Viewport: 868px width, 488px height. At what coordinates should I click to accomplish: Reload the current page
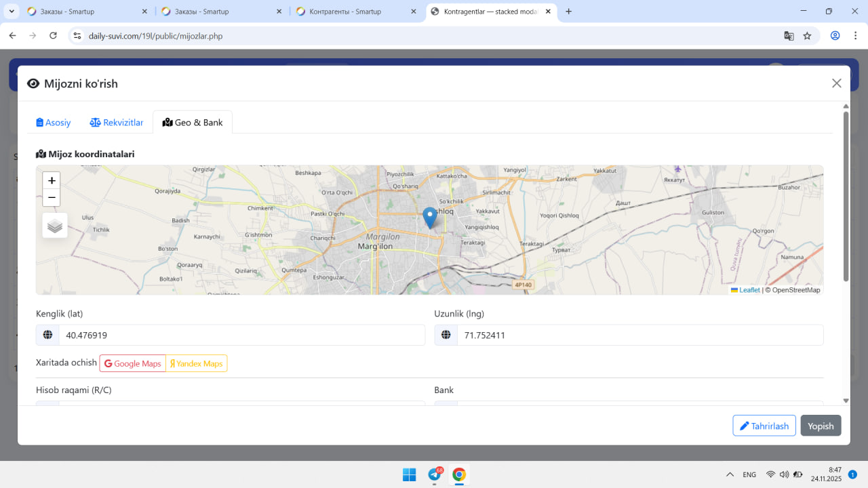tap(54, 36)
